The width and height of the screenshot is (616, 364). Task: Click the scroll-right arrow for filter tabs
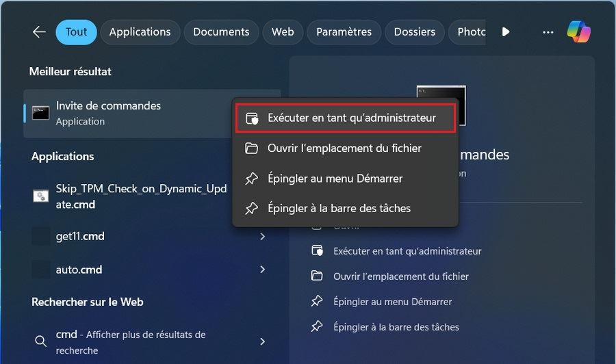point(506,32)
